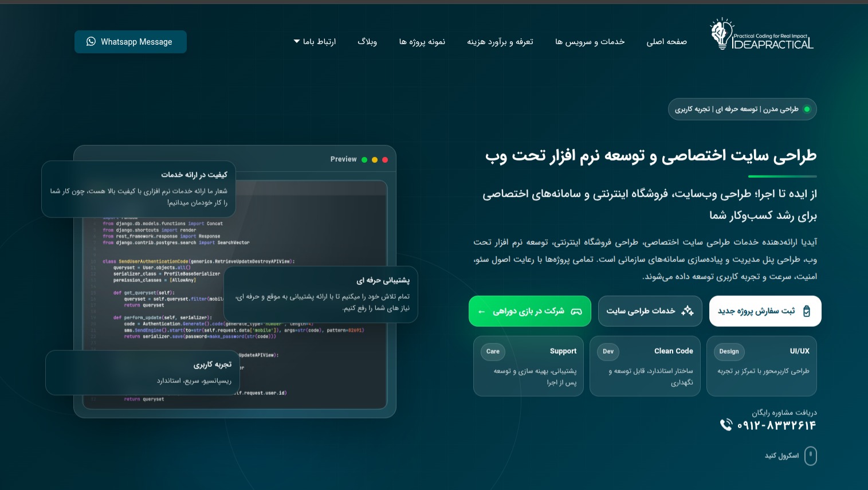Expand the ارتباط باما dropdown menu
The height and width of the screenshot is (490, 868).
(315, 42)
